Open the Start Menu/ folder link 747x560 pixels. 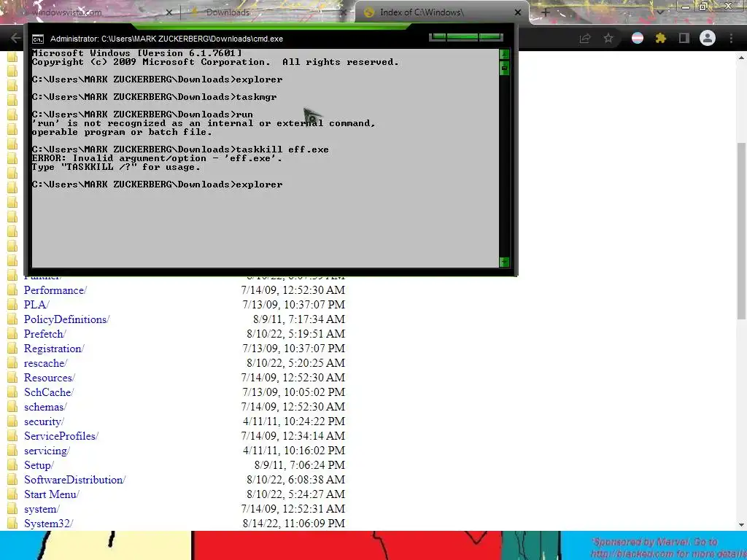coord(52,494)
